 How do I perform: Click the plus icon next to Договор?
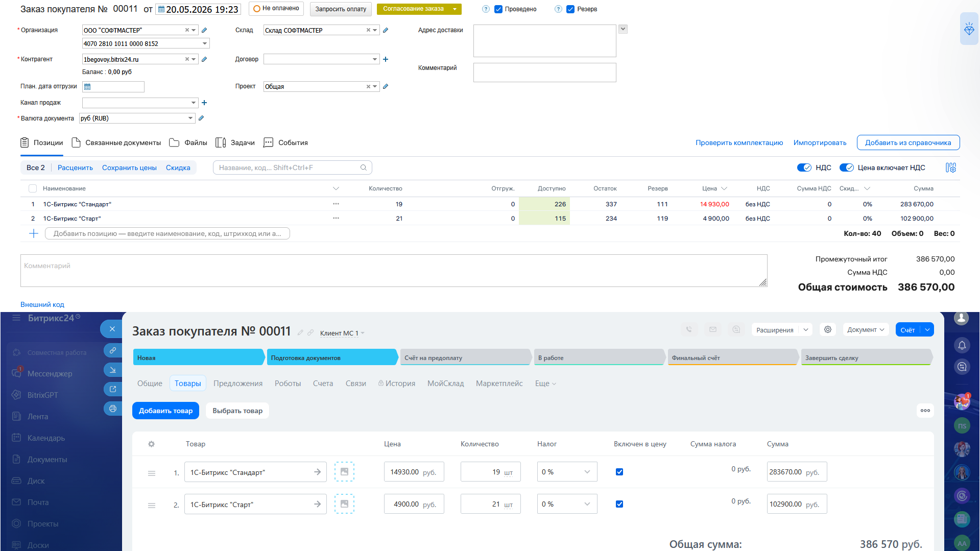[386, 59]
